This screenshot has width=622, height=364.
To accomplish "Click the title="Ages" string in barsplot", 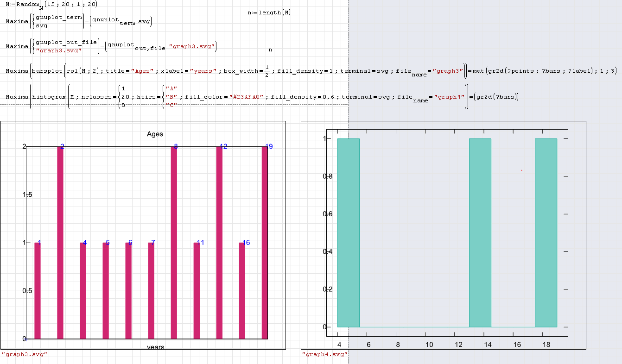I will 142,71.
